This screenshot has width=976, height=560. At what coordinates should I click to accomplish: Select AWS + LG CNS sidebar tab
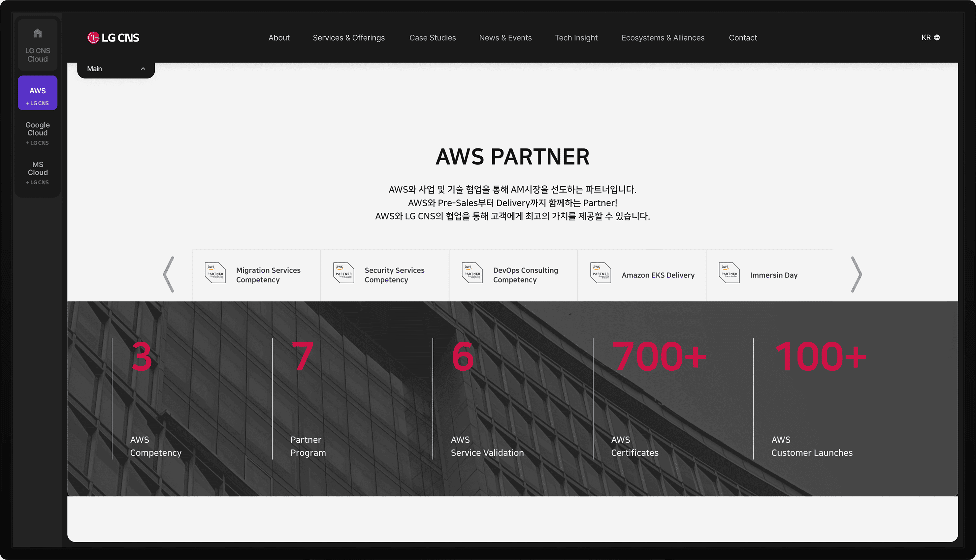click(37, 93)
